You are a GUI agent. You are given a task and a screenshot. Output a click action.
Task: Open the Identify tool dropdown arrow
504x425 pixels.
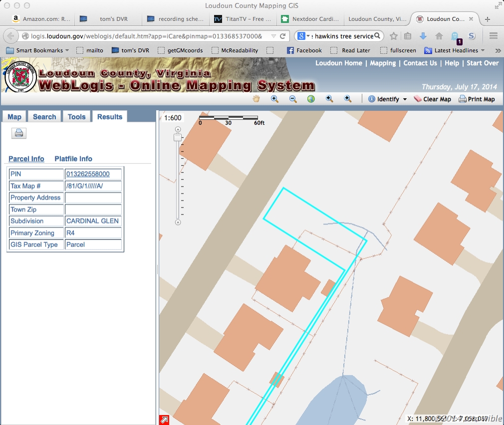405,99
